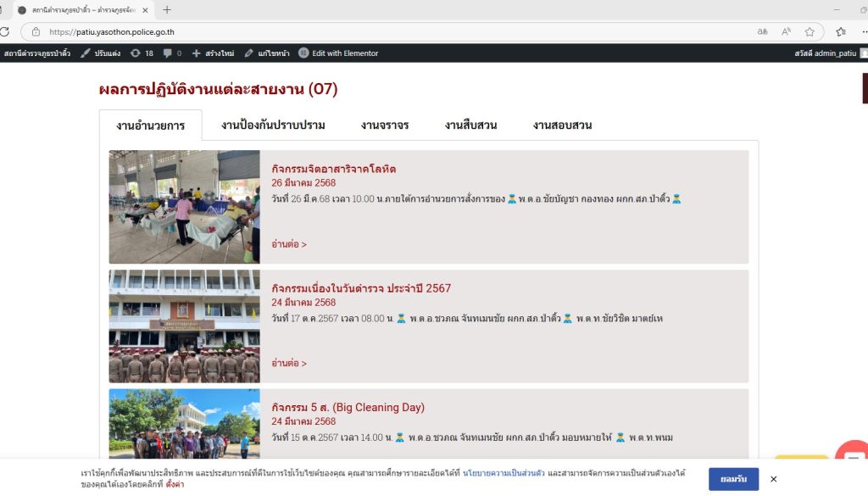Switch to the งานป้องกันปราบปราม tab
This screenshot has width=868, height=496.
point(273,125)
